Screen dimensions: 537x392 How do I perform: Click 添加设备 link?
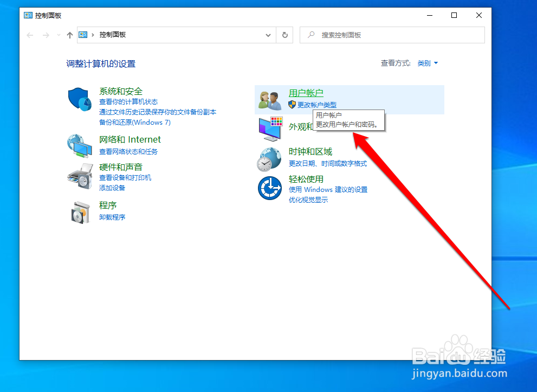point(112,188)
